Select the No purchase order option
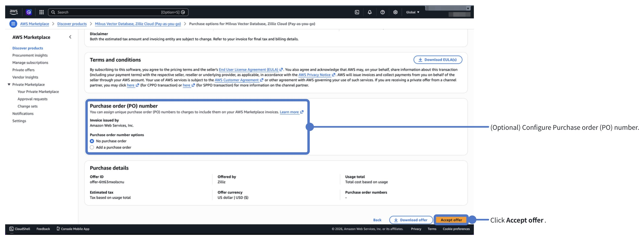The height and width of the screenshot is (240, 644). (x=92, y=141)
